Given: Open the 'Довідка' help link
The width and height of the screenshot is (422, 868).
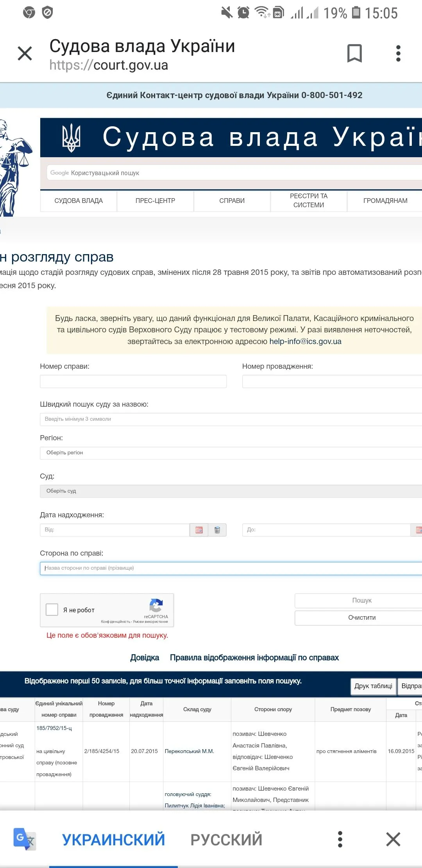Looking at the screenshot, I should (145, 658).
